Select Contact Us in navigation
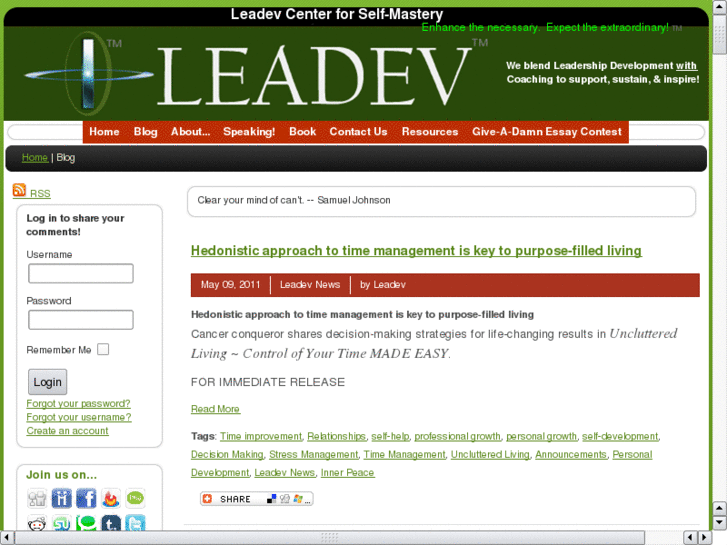The height and width of the screenshot is (545, 727). pos(358,132)
